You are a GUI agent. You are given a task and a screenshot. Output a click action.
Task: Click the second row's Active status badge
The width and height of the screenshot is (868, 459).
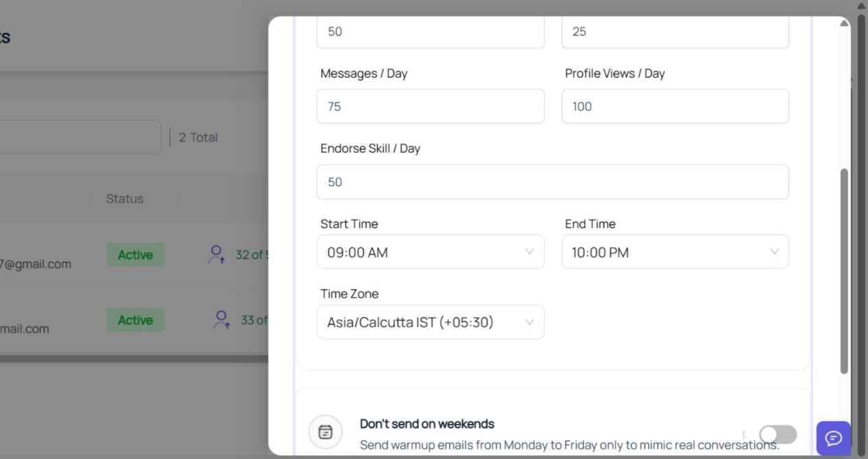(x=135, y=320)
